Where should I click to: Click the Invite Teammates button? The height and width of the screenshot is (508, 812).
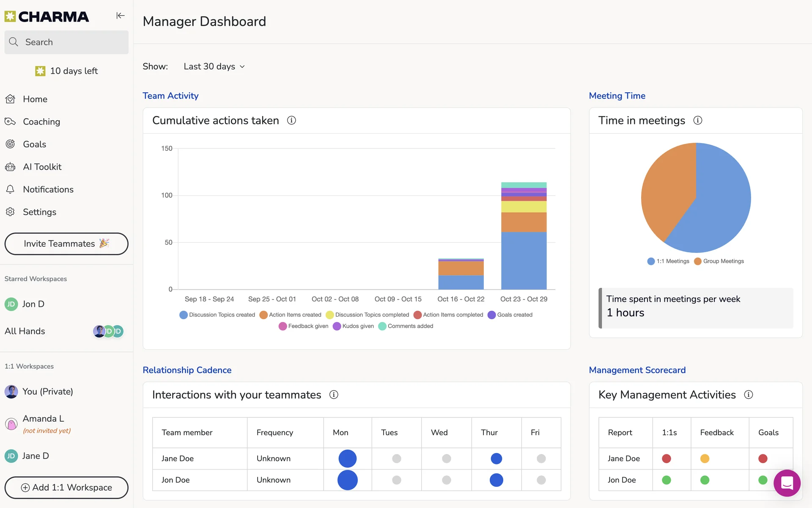click(x=66, y=244)
